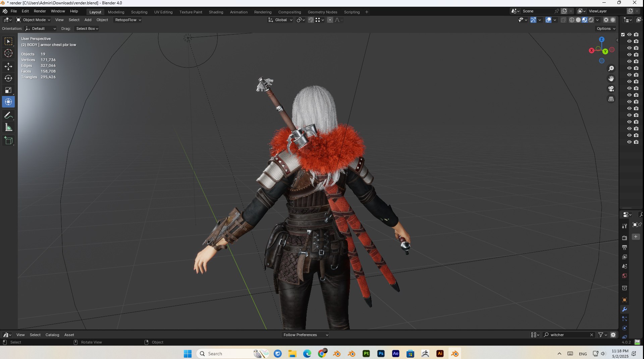Click the add modifier plus button
Viewport: 644px width, 359px height.
[x=636, y=237]
